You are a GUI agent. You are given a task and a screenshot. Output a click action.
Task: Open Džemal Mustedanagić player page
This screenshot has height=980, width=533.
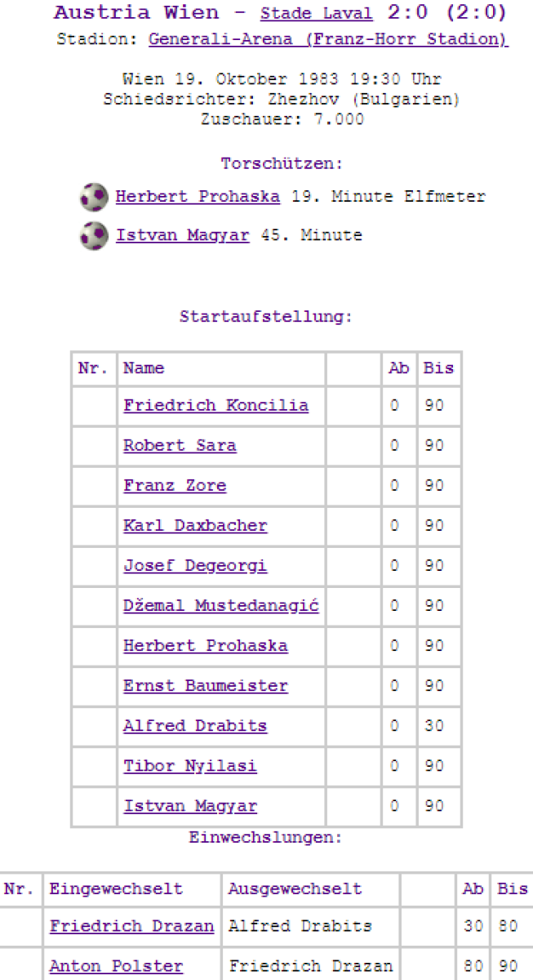[x=220, y=605]
